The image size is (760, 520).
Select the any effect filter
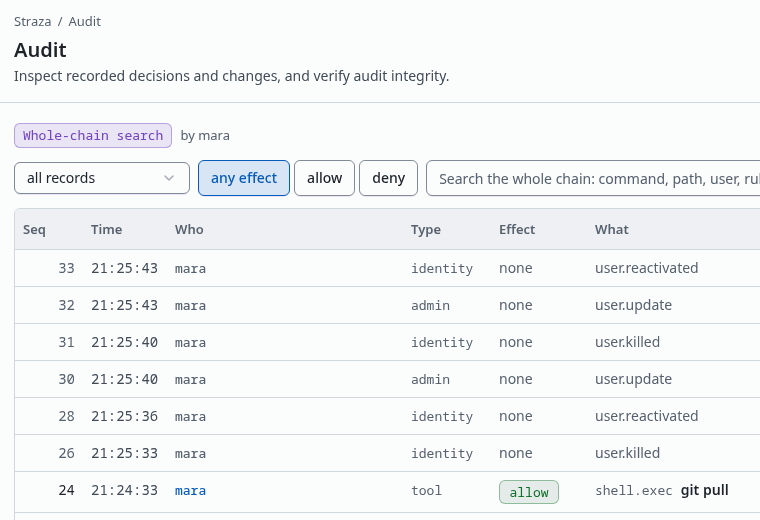(x=244, y=178)
